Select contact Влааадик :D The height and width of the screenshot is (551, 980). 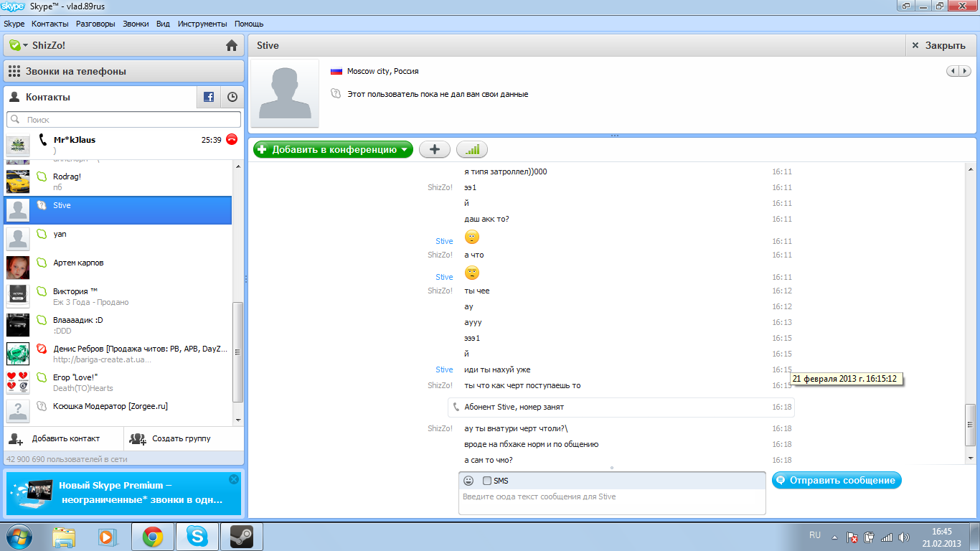pos(118,325)
